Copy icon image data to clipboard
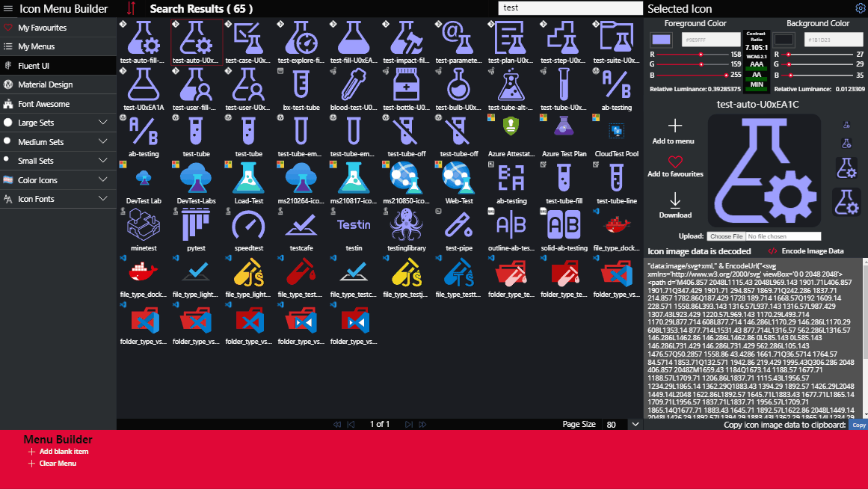Screen dimensions: 868x489 tap(858, 425)
